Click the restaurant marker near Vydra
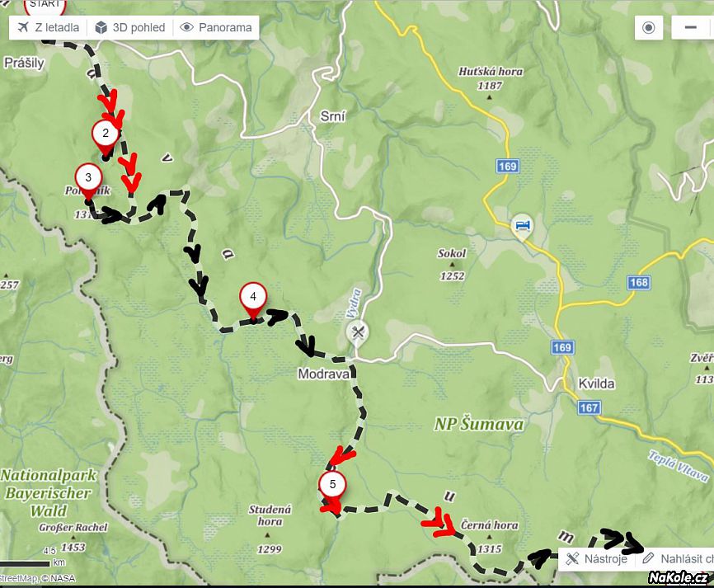 [358, 333]
